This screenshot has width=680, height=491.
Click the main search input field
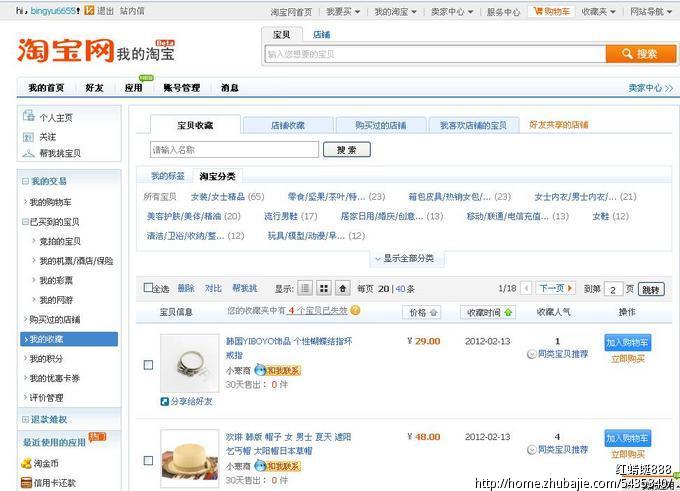click(435, 54)
